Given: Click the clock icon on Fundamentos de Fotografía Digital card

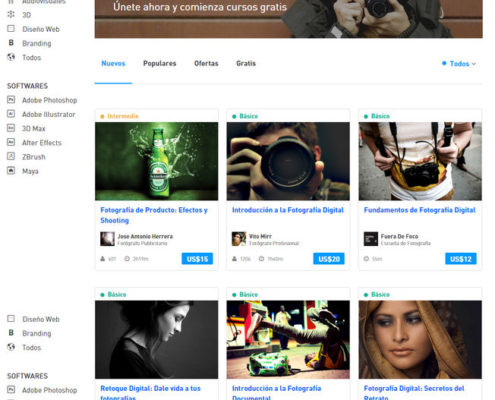Looking at the screenshot, I should click(x=366, y=259).
